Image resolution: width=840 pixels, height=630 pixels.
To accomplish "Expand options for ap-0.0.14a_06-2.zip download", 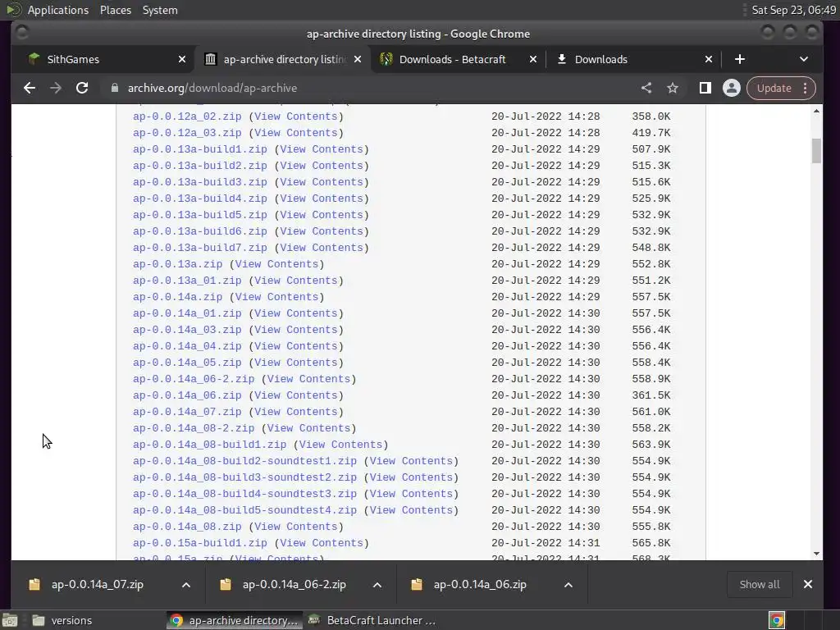I will pos(377,585).
